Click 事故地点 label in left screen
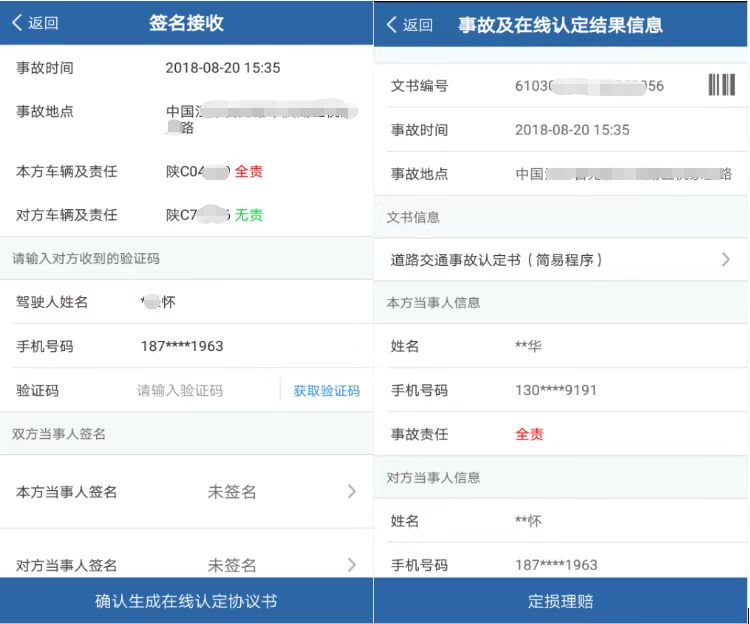This screenshot has width=750, height=624. tap(44, 111)
